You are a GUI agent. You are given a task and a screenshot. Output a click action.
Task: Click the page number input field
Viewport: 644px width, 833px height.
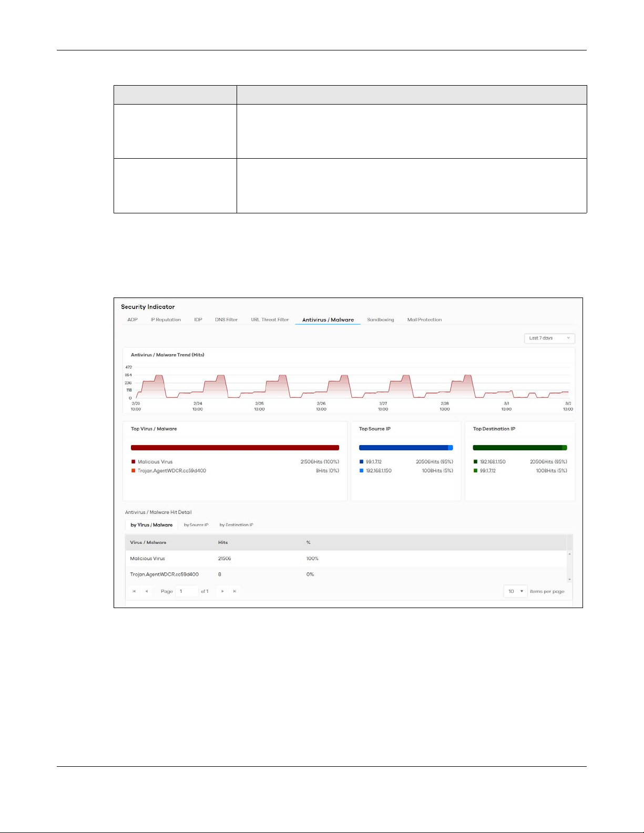click(x=187, y=591)
